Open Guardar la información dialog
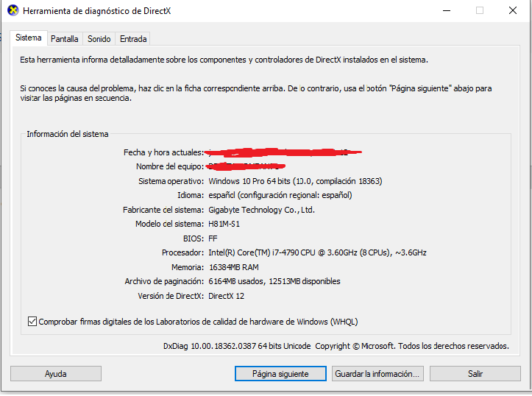The height and width of the screenshot is (396, 532). 377,374
